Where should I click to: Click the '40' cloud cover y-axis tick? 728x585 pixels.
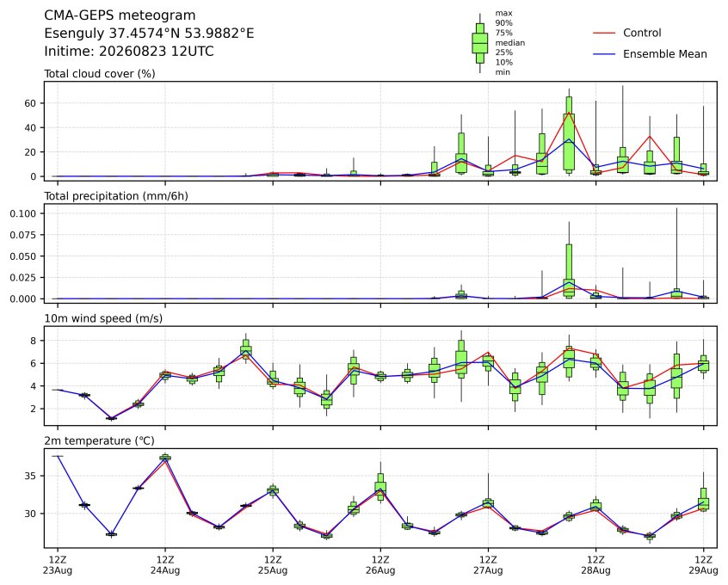(30, 127)
